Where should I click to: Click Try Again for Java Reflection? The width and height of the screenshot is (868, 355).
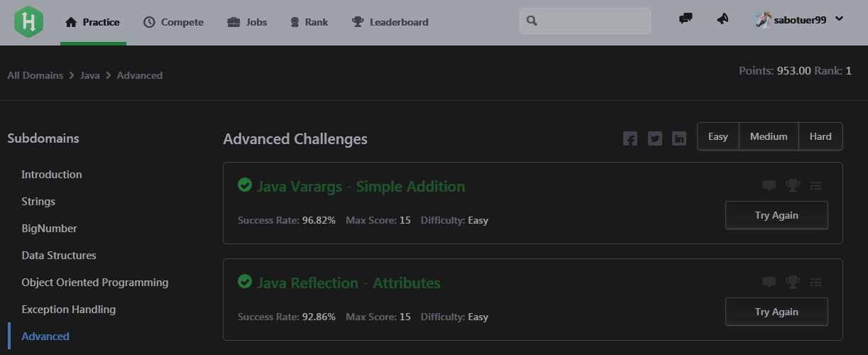776,312
